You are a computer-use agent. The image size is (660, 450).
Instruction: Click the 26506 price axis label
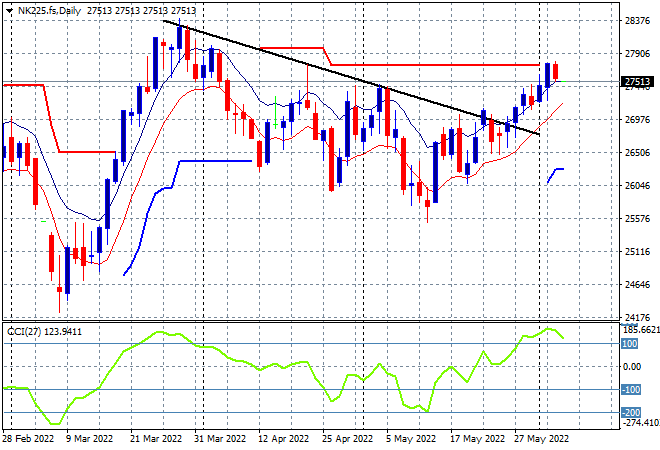637,152
